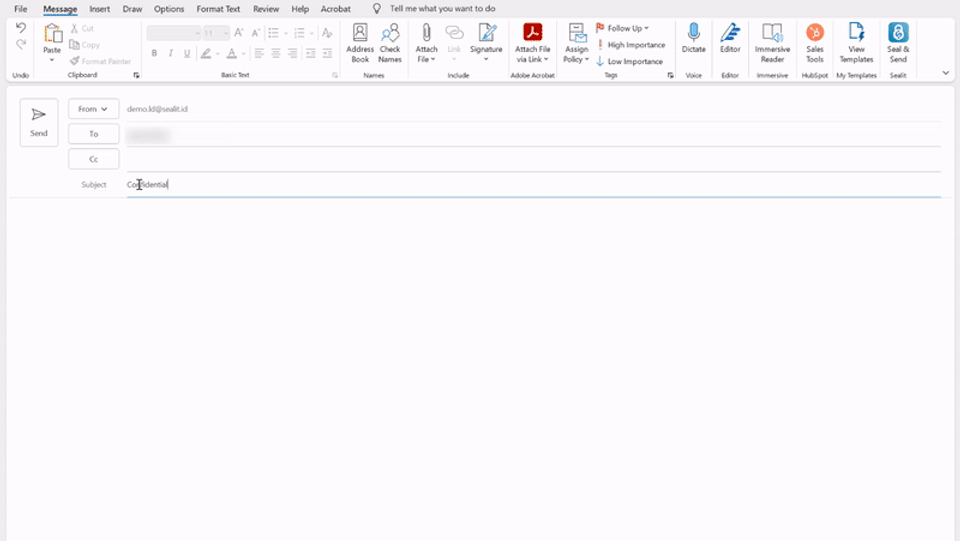
Task: Align text left
Action: (x=259, y=53)
